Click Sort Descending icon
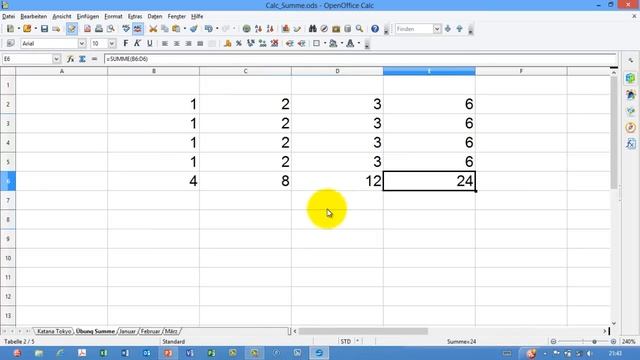The image size is (640, 360). [x=270, y=29]
